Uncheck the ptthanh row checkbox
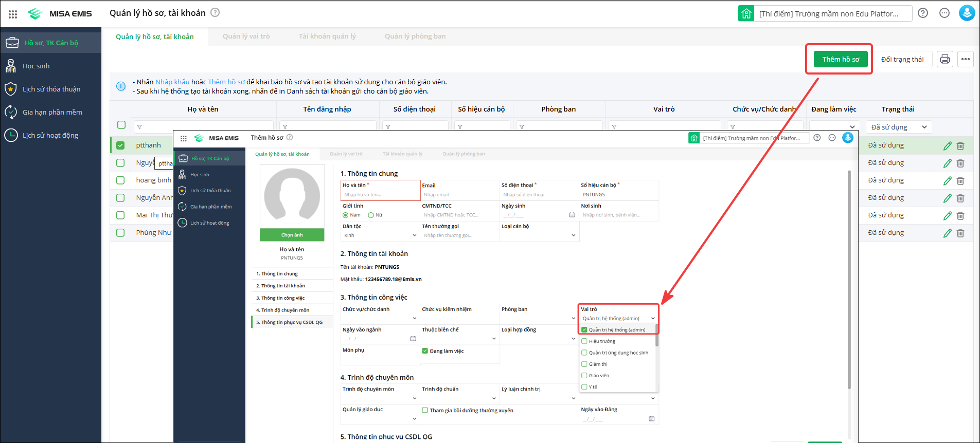The image size is (980, 443). click(x=120, y=145)
